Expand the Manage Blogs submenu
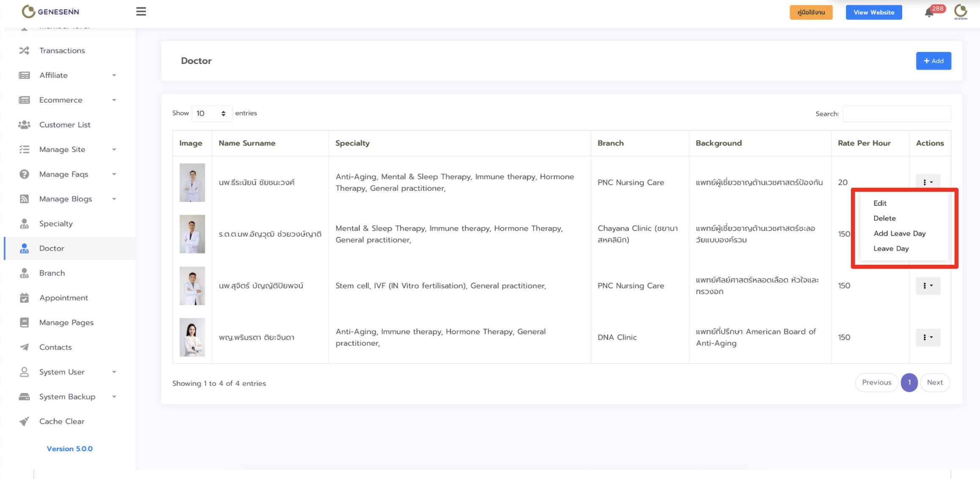Screen dimensions: 980x479 pos(114,199)
